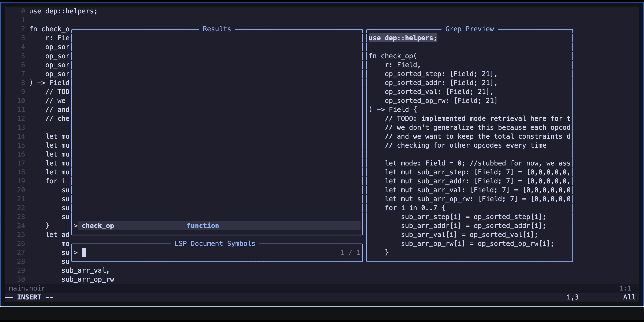Click 'op_sorted_op_rw: [Field; 21]' in preview
Screen dimensions: 644x322
pyautogui.click(x=441, y=101)
